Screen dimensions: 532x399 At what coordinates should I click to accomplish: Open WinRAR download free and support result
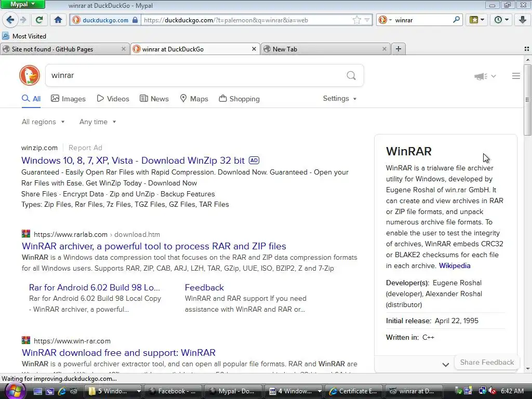pos(118,353)
